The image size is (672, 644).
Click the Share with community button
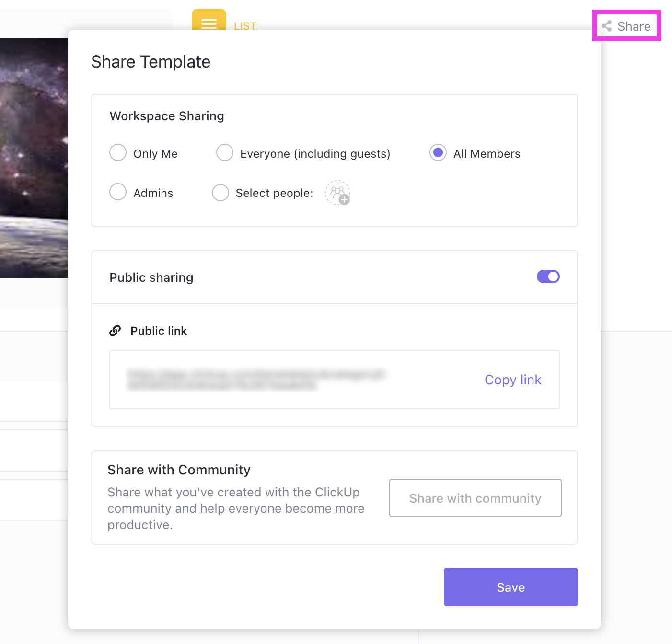pyautogui.click(x=475, y=498)
